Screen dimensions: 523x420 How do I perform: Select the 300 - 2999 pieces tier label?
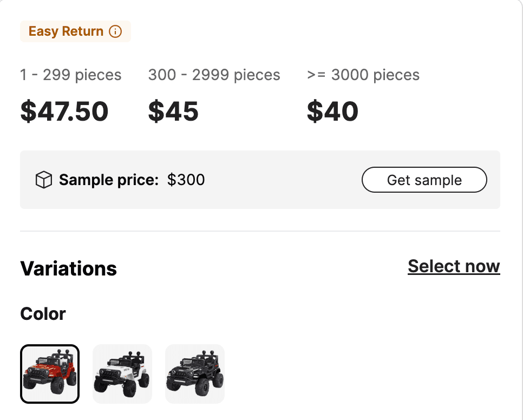214,75
